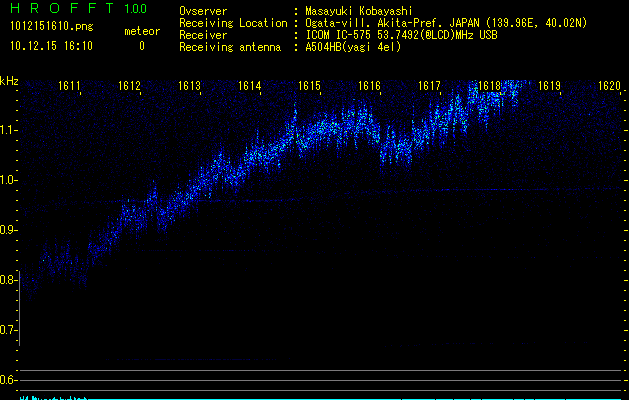Click the 1613 time axis label

(x=189, y=86)
